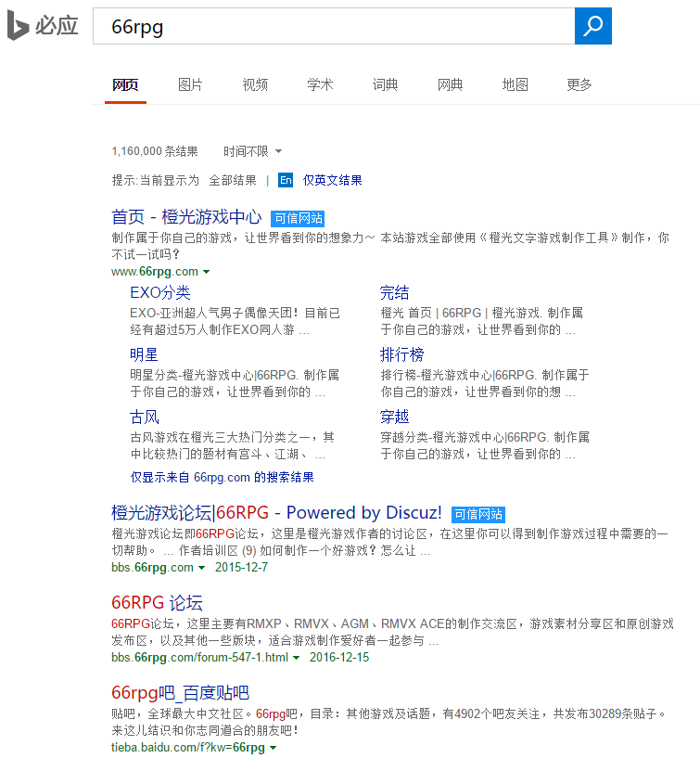Open the 首页 - 橙光游戏中心 result

[186, 217]
